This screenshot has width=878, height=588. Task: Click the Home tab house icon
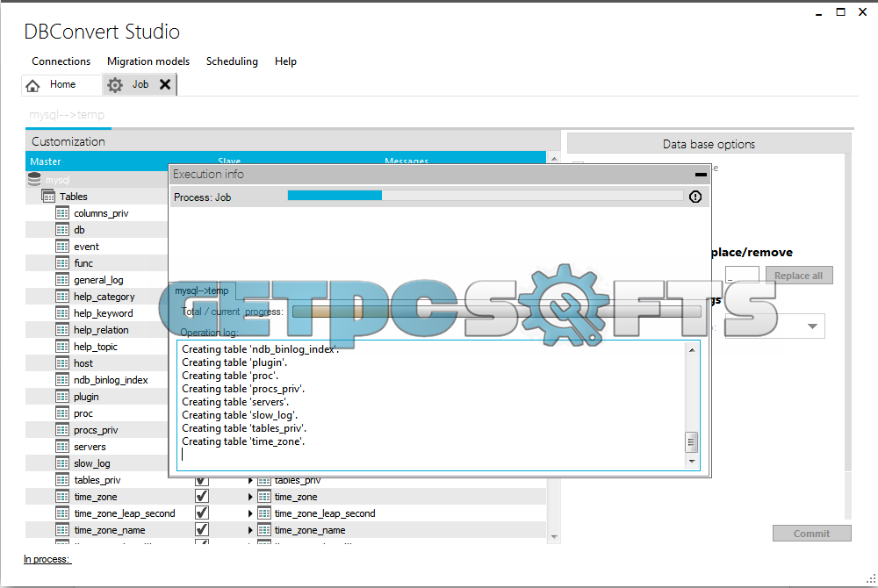tap(33, 85)
